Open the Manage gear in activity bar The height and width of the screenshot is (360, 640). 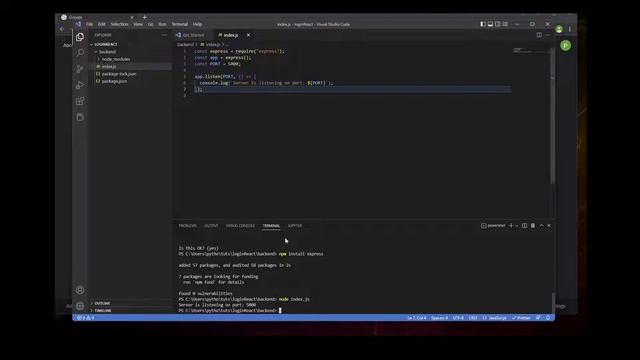(x=80, y=306)
